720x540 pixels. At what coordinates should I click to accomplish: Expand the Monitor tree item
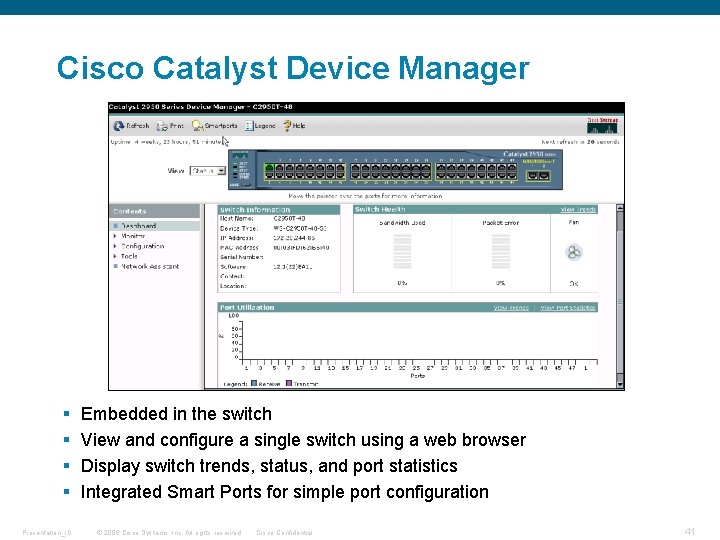[115, 236]
